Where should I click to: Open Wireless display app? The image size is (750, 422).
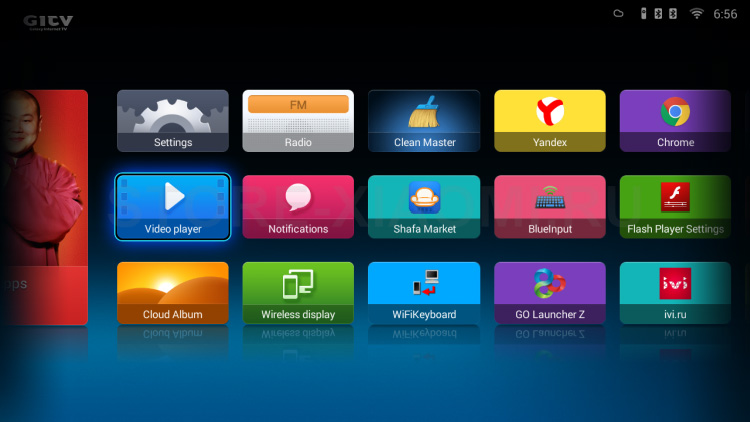pyautogui.click(x=298, y=293)
